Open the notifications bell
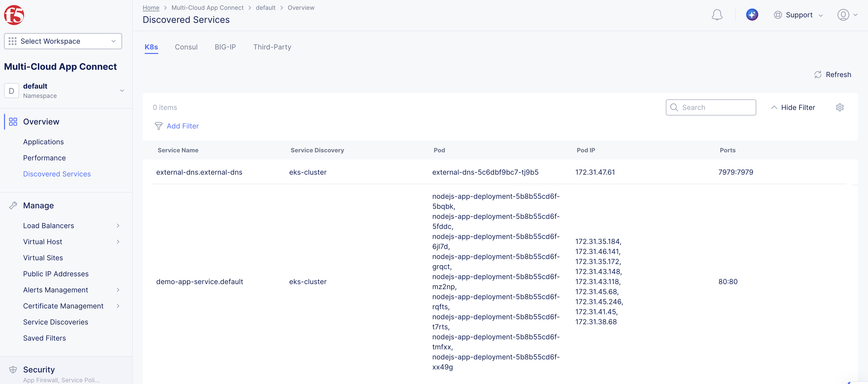The image size is (868, 384). [x=717, y=15]
